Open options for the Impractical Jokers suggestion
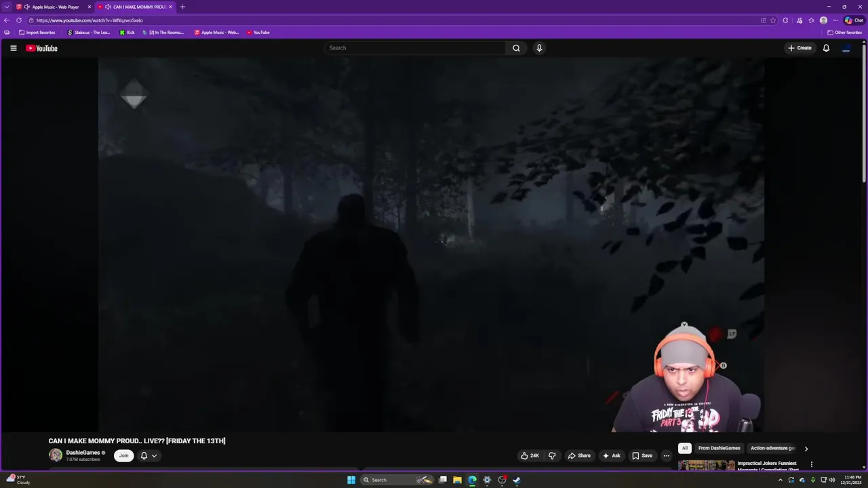868x488 pixels. [x=811, y=464]
